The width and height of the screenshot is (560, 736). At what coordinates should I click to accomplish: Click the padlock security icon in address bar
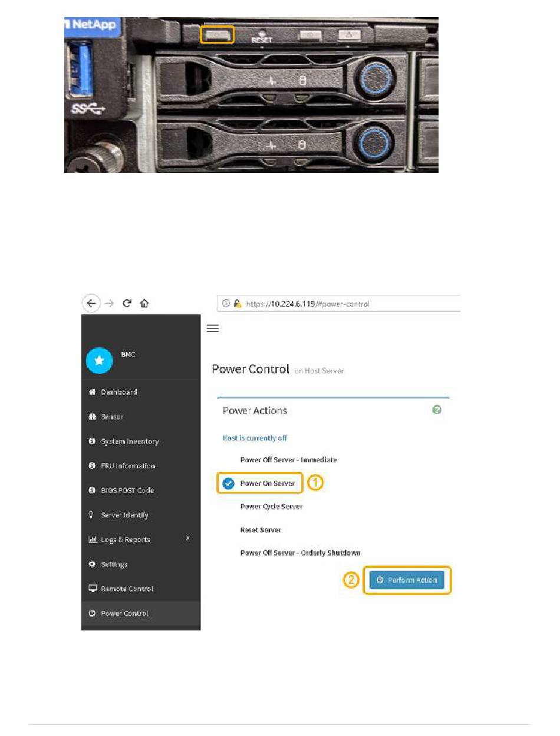click(237, 304)
